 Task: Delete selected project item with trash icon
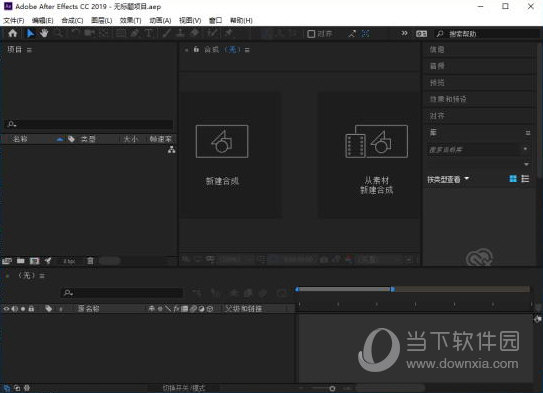(90, 261)
